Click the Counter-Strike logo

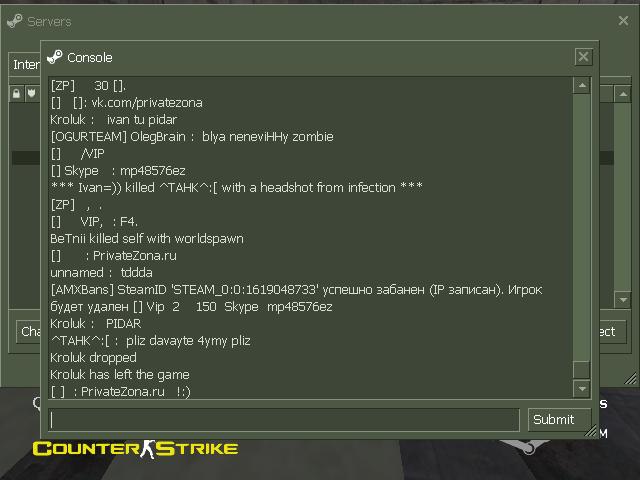(136, 449)
